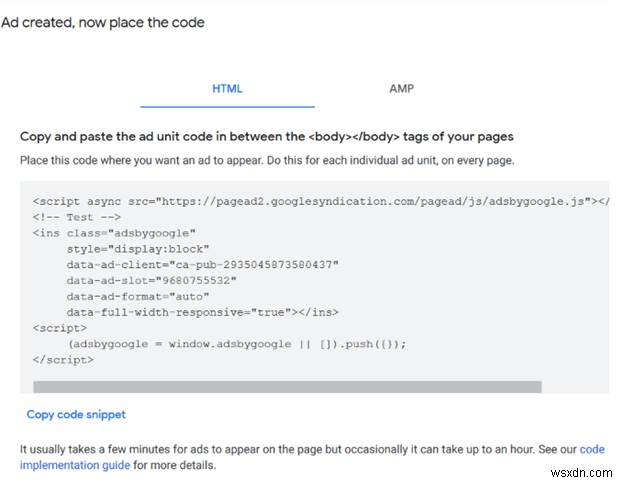Switch to the AMP tab
This screenshot has width=624, height=483.
402,89
